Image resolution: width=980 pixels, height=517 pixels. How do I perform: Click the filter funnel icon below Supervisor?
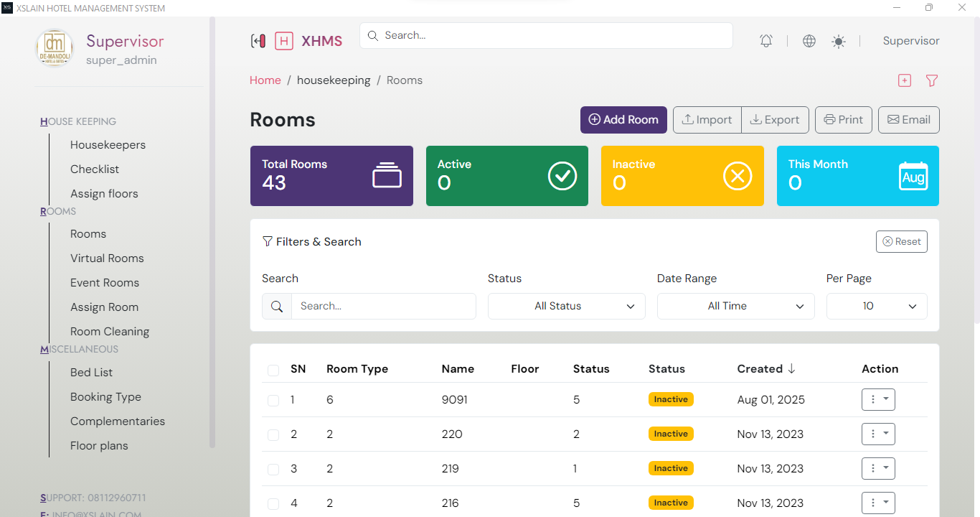click(931, 80)
